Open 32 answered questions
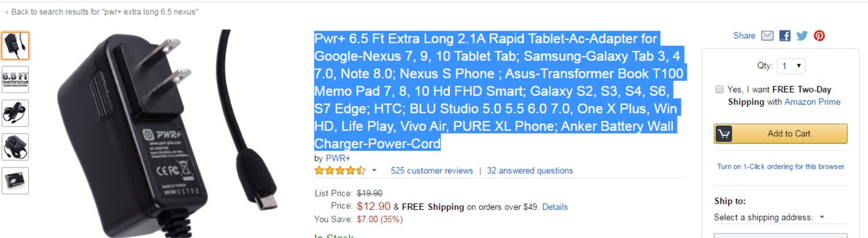The height and width of the screenshot is (238, 868). click(530, 171)
